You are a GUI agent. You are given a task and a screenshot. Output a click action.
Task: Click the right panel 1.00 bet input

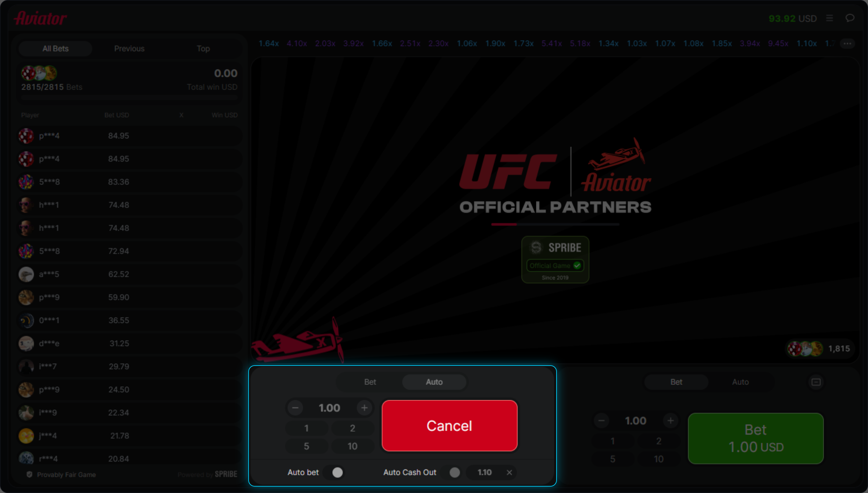(635, 420)
